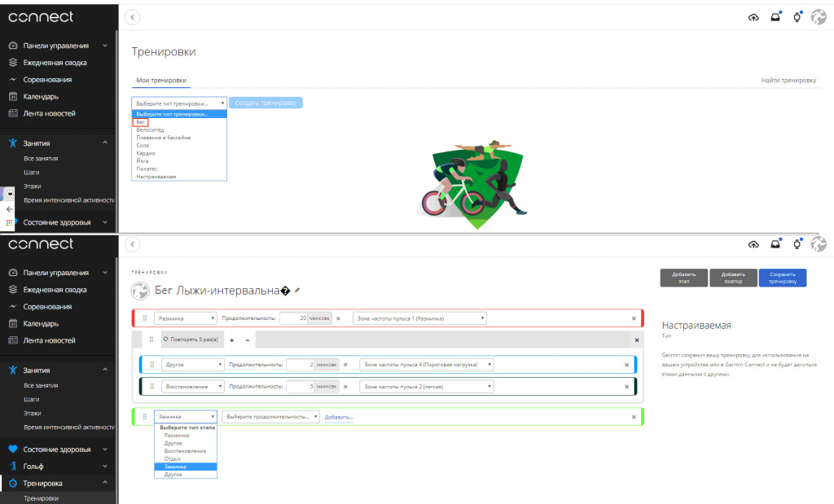Open the Восстановление step type dropdown
The height and width of the screenshot is (504, 834).
click(192, 387)
